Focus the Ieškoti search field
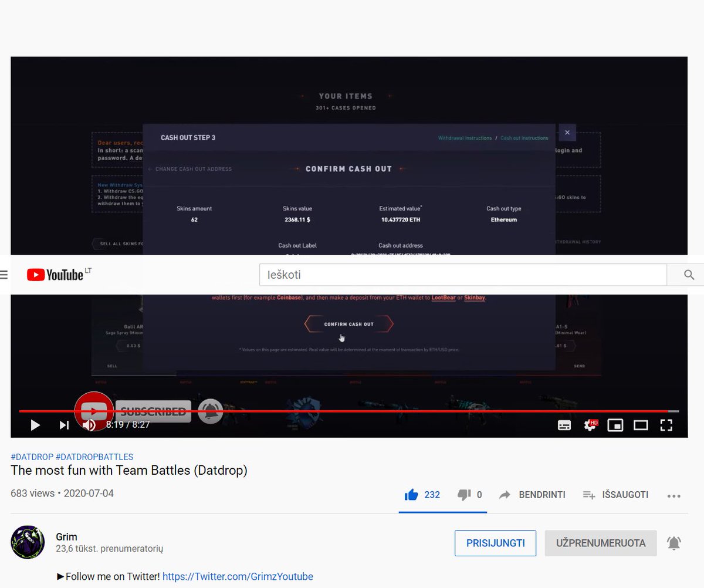The height and width of the screenshot is (588, 704). tap(463, 275)
